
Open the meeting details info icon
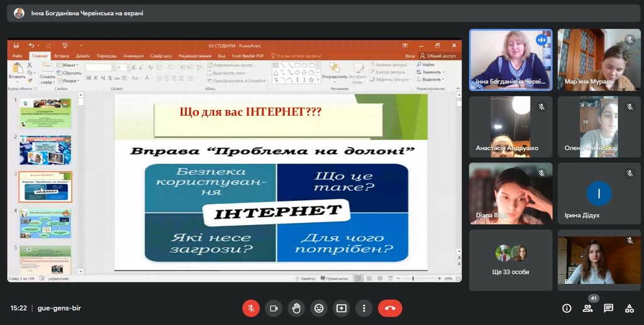click(567, 308)
